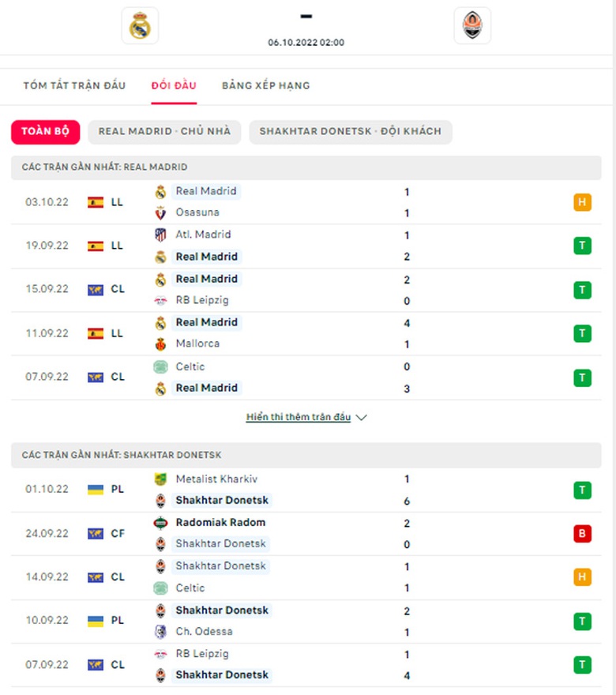Screen dimensions: 616x695
Task: Click the Hiển thị thêm trận đấu link
Action: tap(298, 417)
